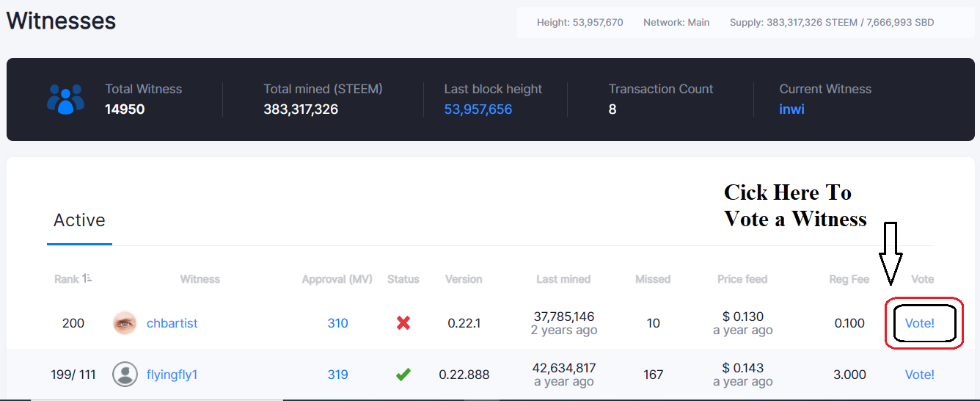Click the red X status of chbartist
This screenshot has width=980, height=401.
(403, 323)
